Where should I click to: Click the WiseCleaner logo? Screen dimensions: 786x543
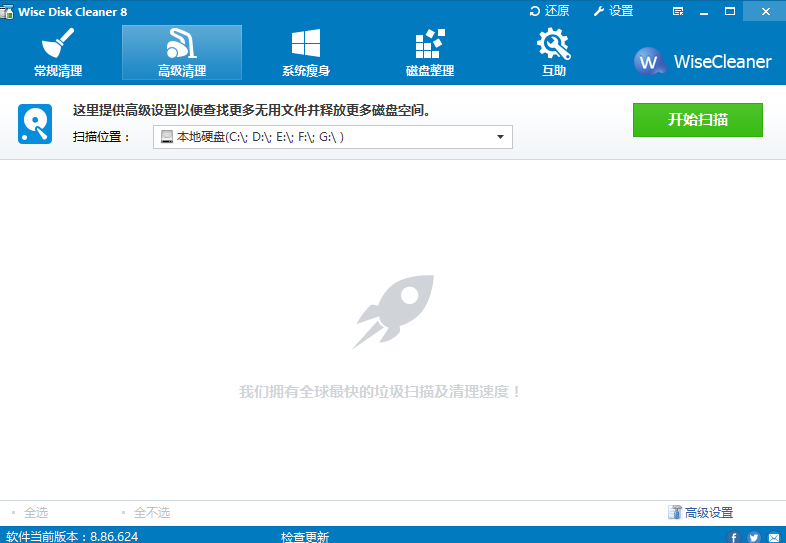703,61
